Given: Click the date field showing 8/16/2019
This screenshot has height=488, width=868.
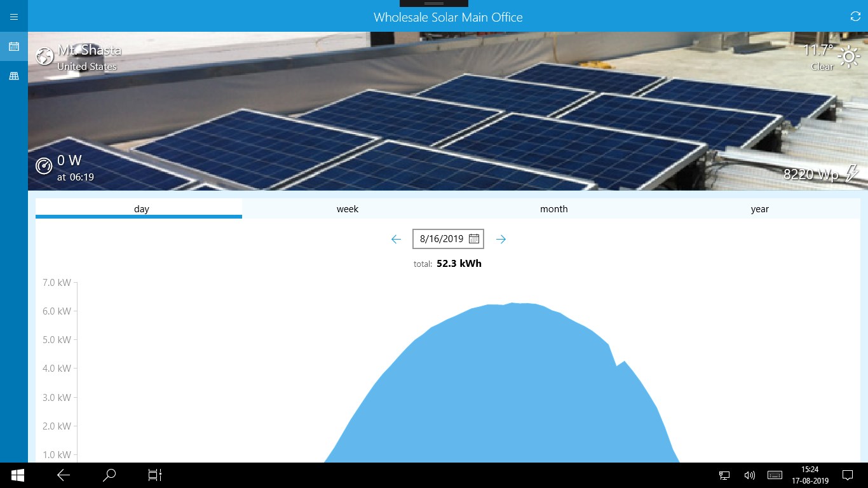Looking at the screenshot, I should (x=442, y=238).
